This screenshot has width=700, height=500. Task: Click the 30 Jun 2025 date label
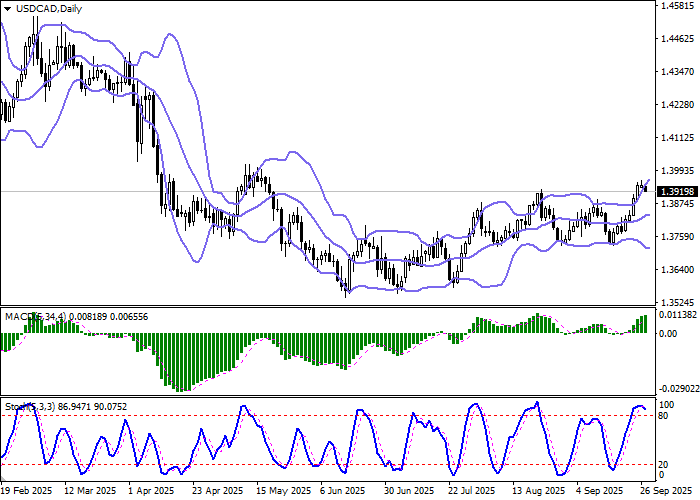(x=409, y=492)
